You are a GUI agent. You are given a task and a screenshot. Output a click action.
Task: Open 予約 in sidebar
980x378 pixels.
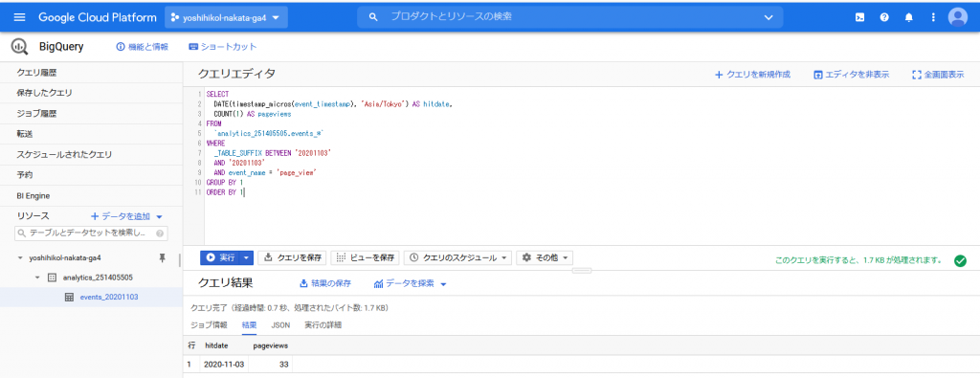point(91,175)
